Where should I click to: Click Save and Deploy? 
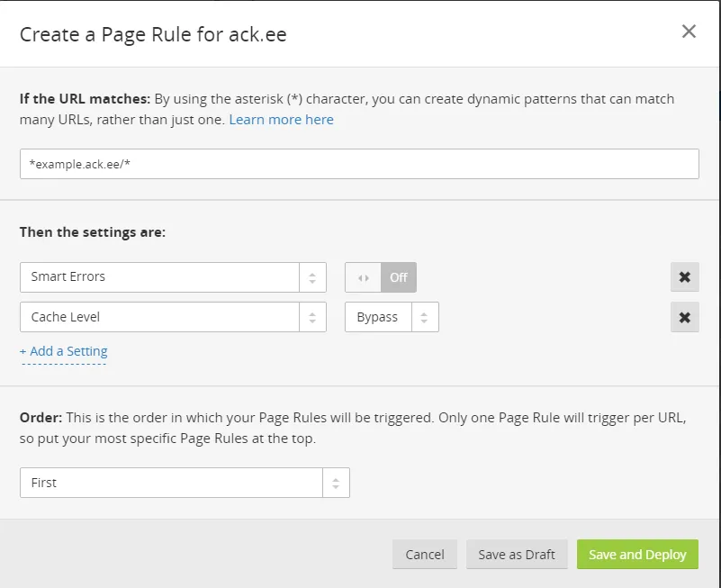point(637,555)
